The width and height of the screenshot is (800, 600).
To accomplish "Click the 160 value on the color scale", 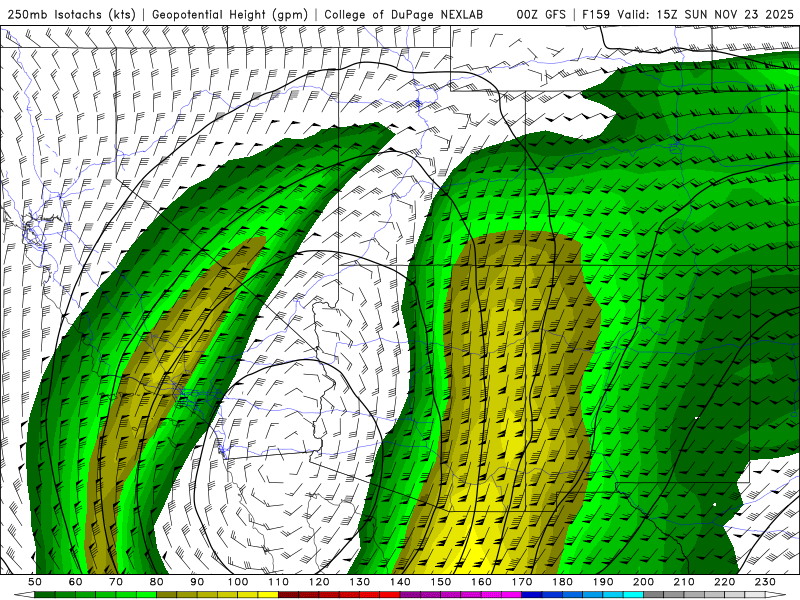I will (481, 582).
